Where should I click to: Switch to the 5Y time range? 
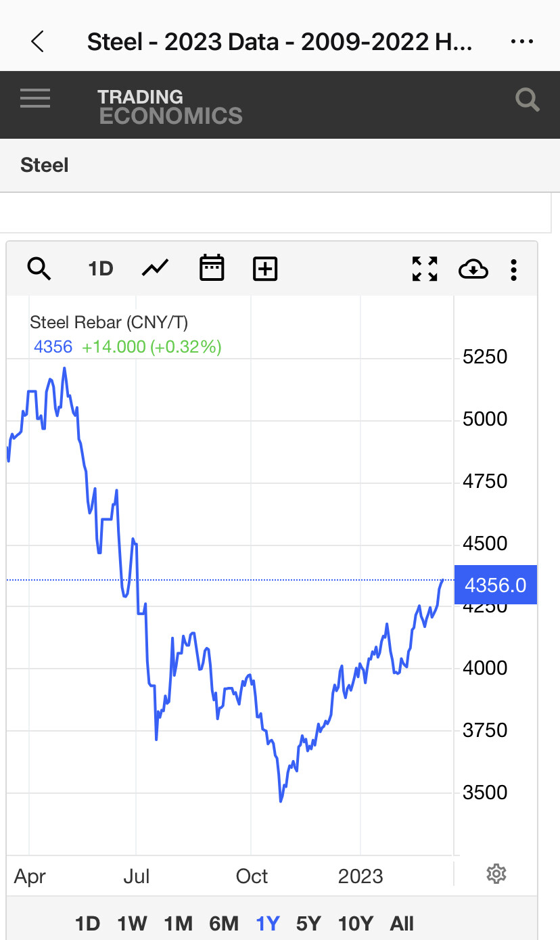(308, 923)
